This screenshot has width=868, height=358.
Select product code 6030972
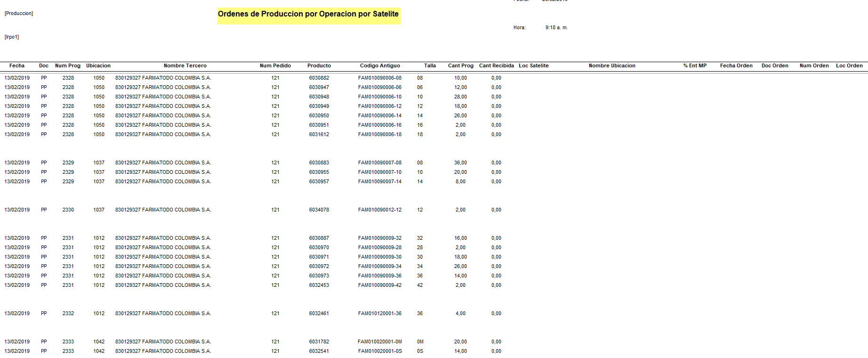coord(319,266)
